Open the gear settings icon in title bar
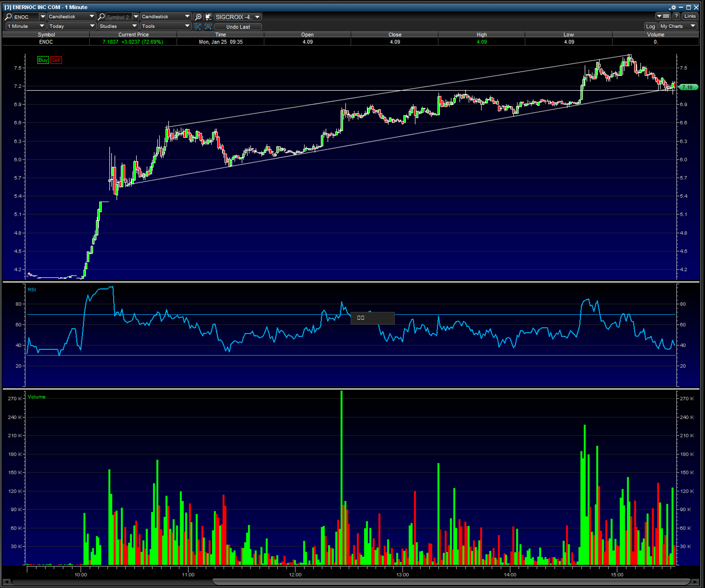The height and width of the screenshot is (588, 705). coord(673,7)
